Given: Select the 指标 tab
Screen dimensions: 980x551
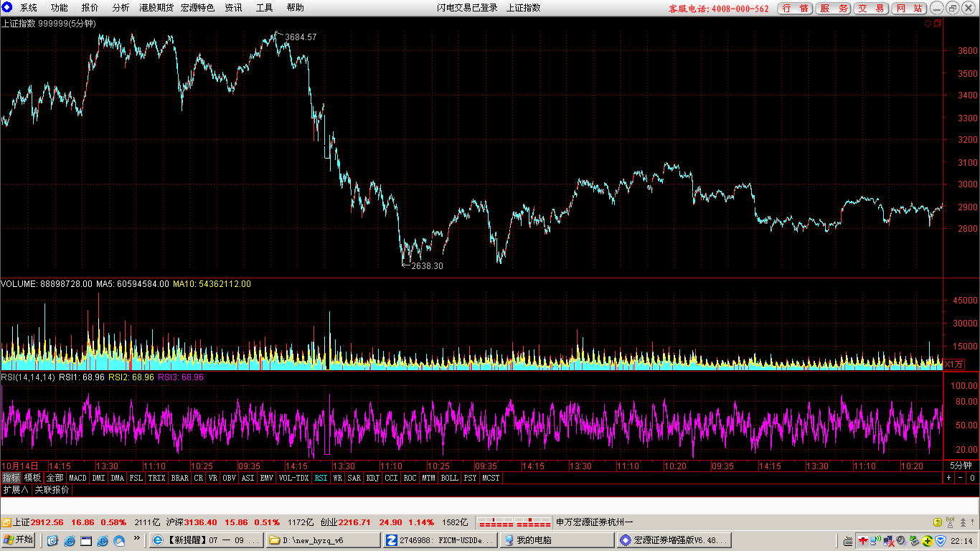Looking at the screenshot, I should point(11,478).
